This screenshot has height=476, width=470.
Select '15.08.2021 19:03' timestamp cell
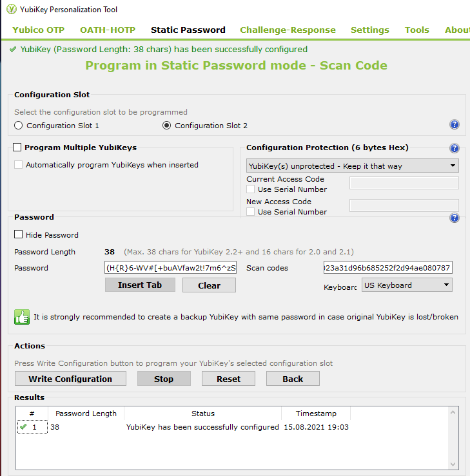pyautogui.click(x=316, y=427)
